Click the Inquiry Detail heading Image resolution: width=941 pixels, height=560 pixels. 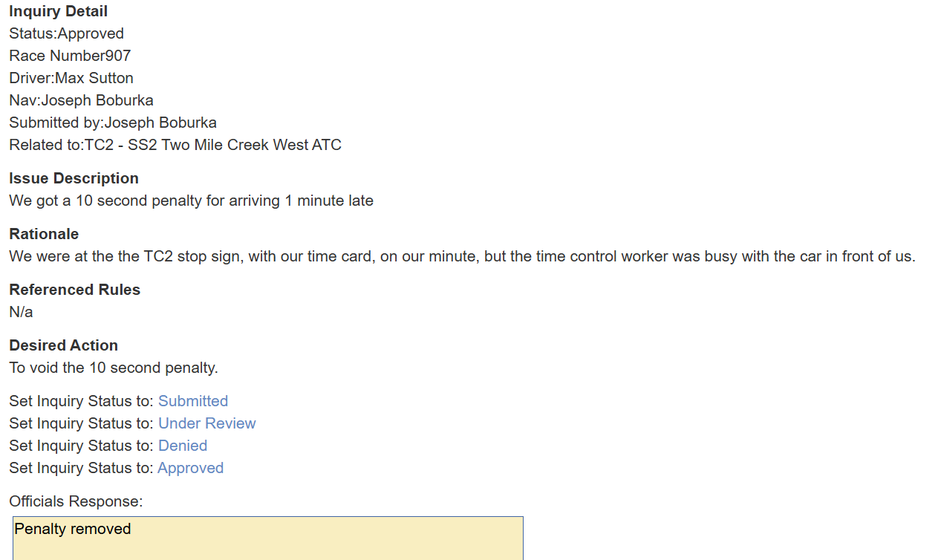[58, 11]
